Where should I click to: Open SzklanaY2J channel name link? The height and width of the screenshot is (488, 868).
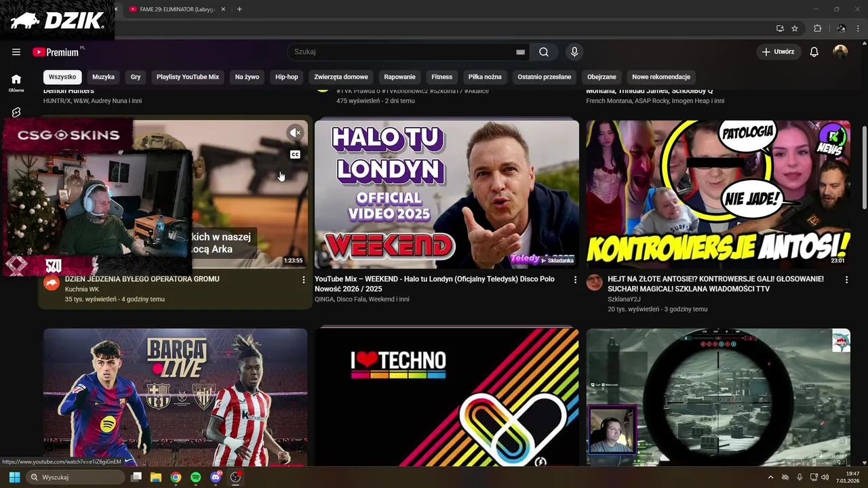click(x=624, y=299)
